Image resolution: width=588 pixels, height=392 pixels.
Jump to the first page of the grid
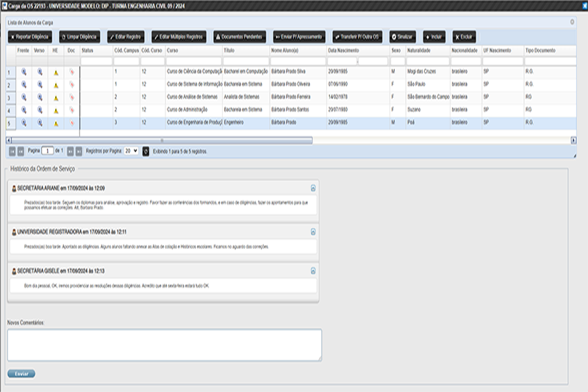pos(11,150)
